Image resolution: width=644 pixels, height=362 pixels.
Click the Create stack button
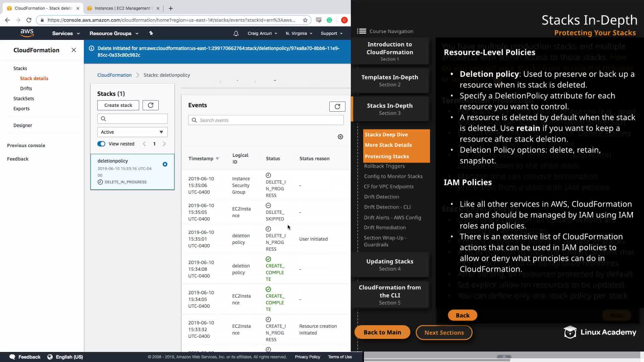click(118, 105)
